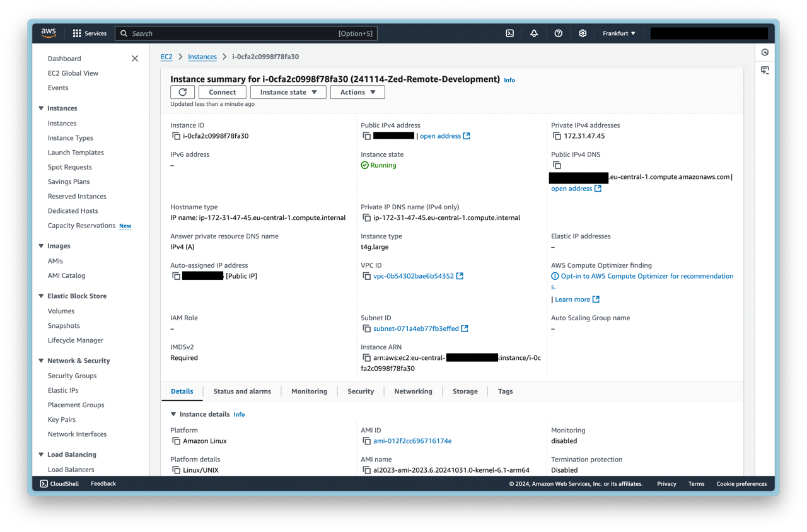Open the Instance state dropdown
807x532 pixels.
(x=288, y=92)
